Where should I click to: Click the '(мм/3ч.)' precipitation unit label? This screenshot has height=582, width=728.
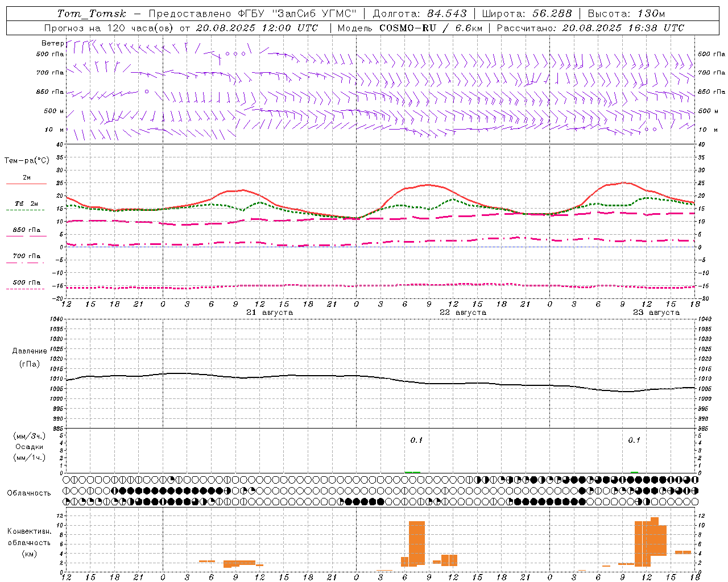(30, 436)
